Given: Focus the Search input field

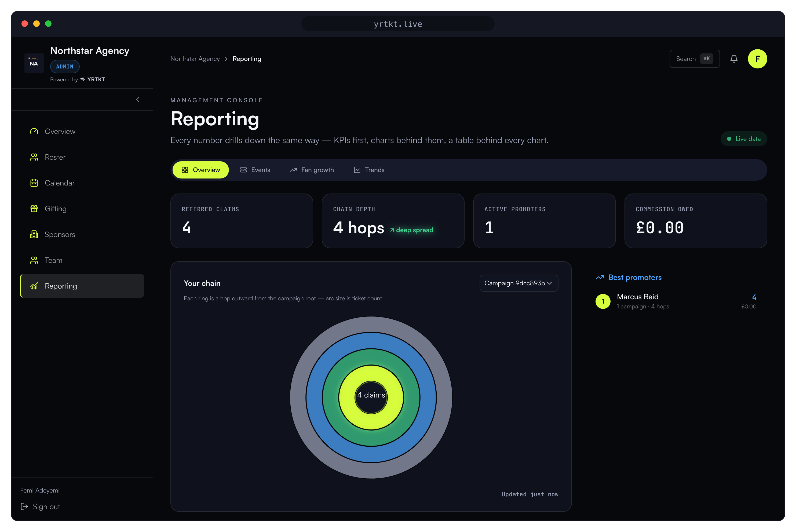Looking at the screenshot, I should click(694, 59).
